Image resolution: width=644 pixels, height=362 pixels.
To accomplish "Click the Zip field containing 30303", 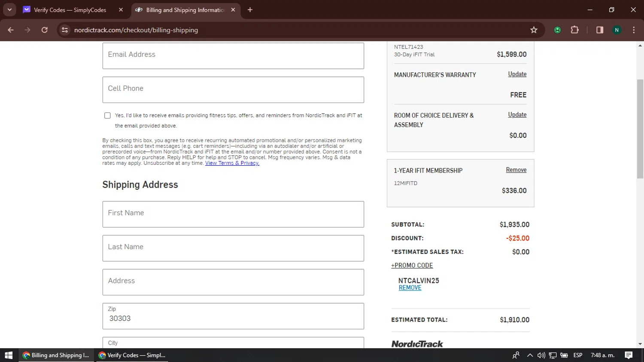I will tap(233, 316).
